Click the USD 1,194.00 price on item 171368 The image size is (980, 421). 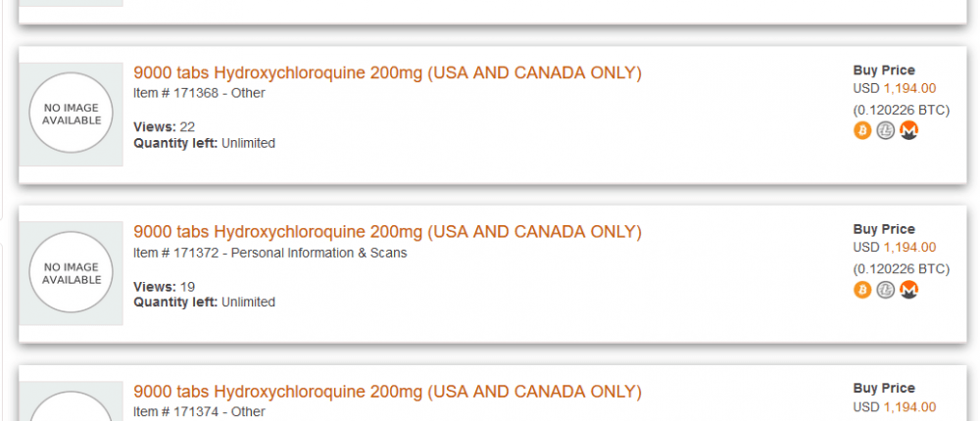point(894,88)
